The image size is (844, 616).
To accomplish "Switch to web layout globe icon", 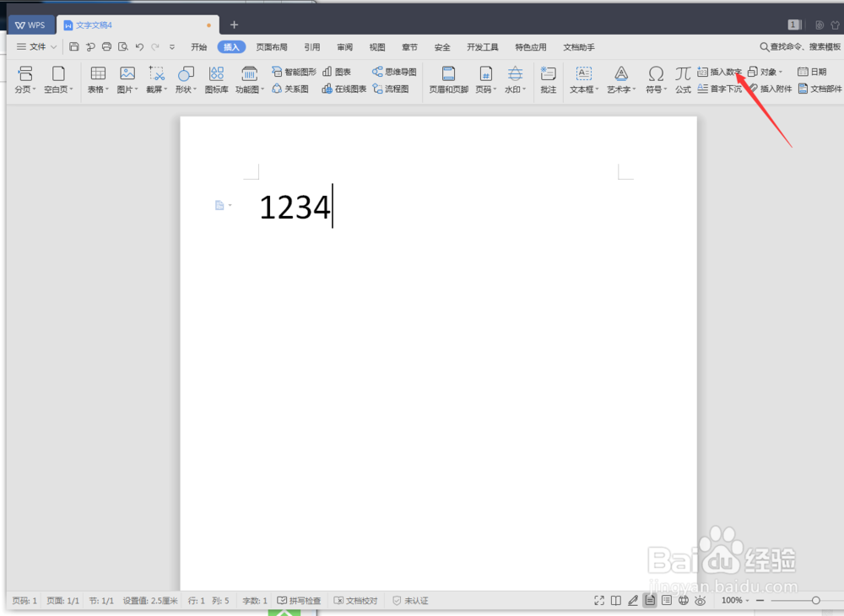I will coord(683,601).
